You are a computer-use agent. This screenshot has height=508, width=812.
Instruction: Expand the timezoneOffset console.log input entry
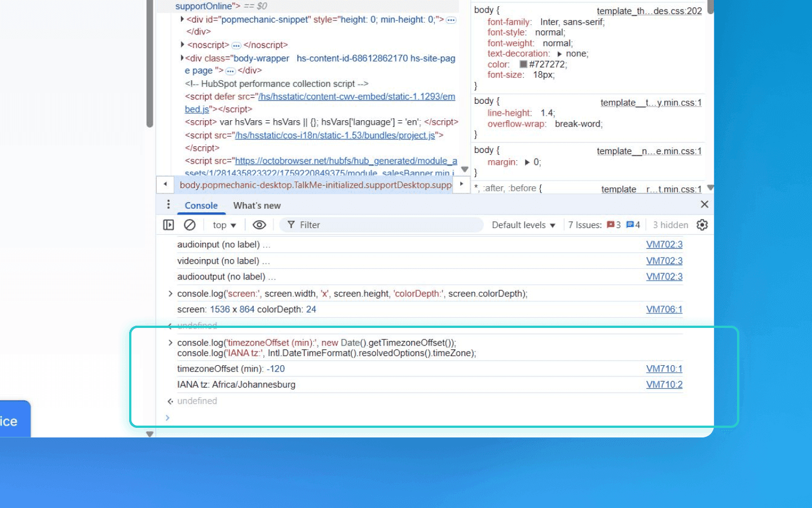pos(170,343)
